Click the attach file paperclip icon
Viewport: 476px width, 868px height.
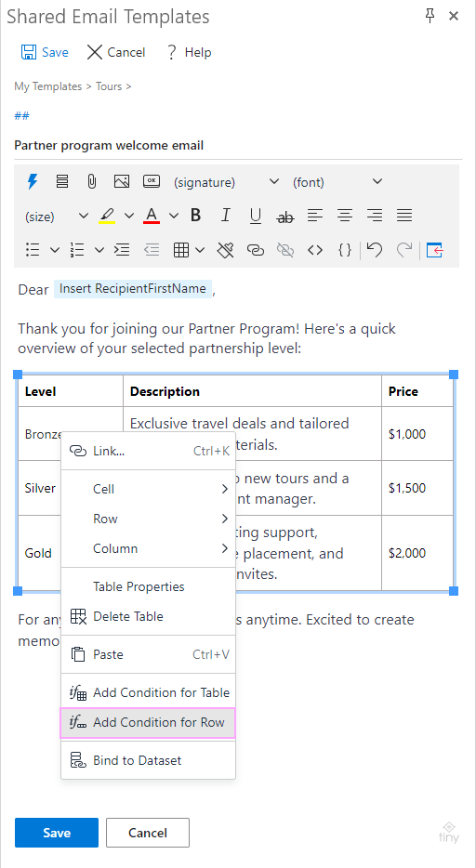click(x=92, y=181)
